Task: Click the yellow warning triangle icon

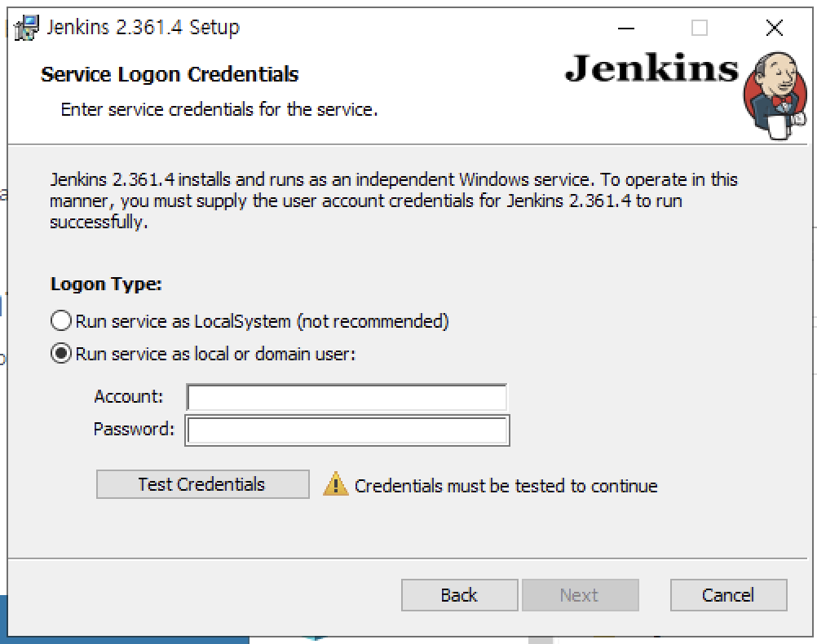Action: click(x=336, y=483)
